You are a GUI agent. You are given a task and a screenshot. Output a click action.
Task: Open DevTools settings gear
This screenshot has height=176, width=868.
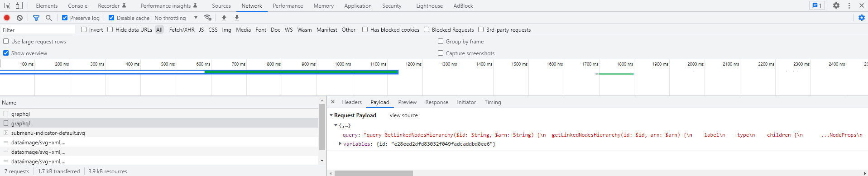836,5
